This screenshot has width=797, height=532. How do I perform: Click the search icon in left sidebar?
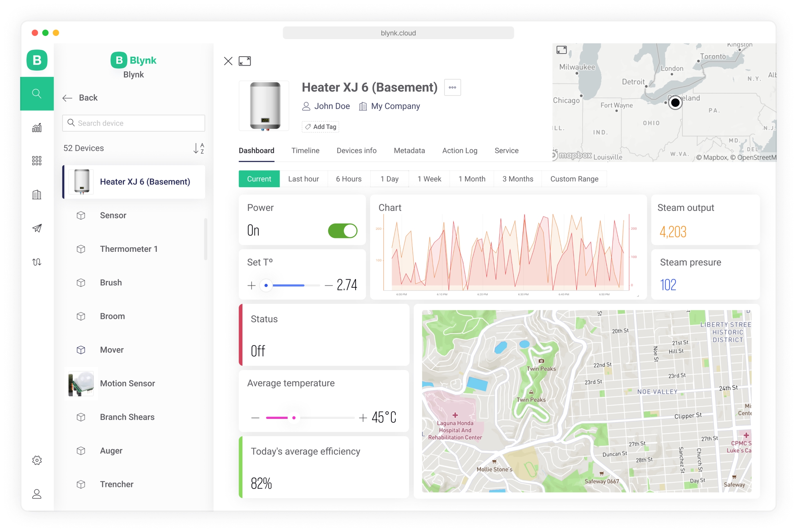click(x=37, y=93)
